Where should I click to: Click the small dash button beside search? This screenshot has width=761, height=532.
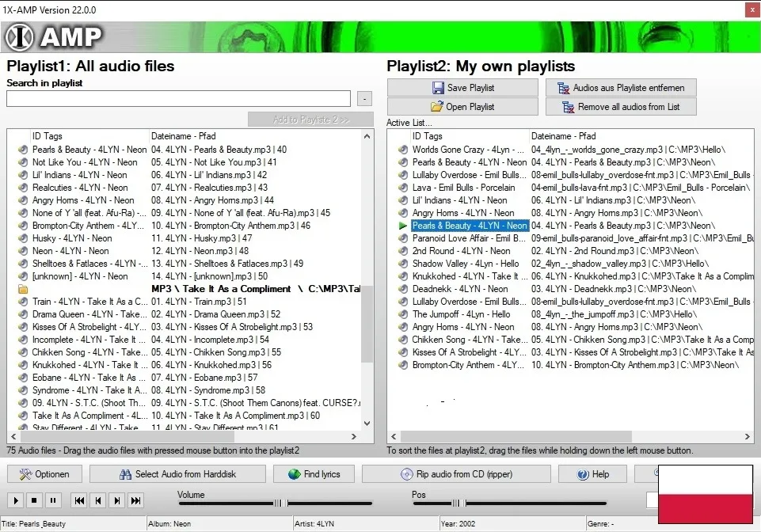[x=364, y=99]
